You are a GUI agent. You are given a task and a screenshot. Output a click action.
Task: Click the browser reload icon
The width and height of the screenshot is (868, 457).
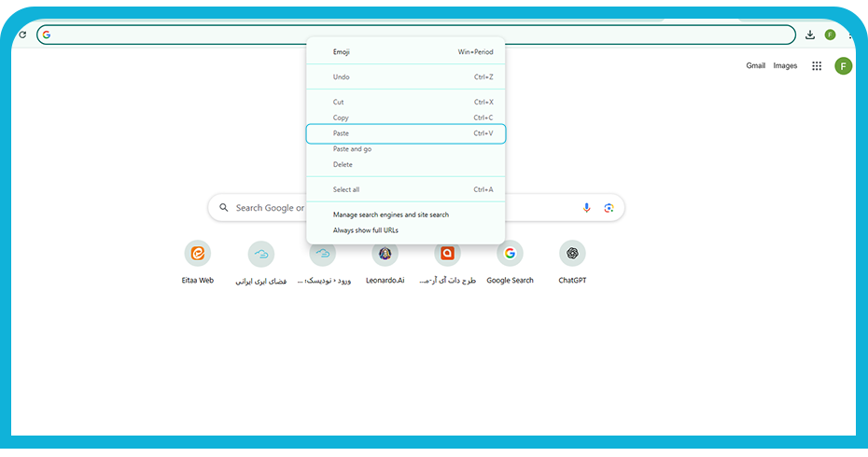coord(22,35)
